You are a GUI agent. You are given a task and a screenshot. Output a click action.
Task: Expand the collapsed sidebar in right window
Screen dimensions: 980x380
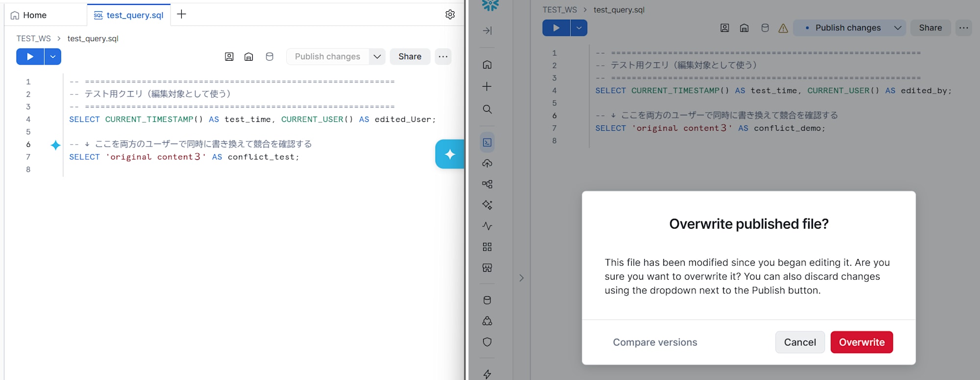[487, 30]
